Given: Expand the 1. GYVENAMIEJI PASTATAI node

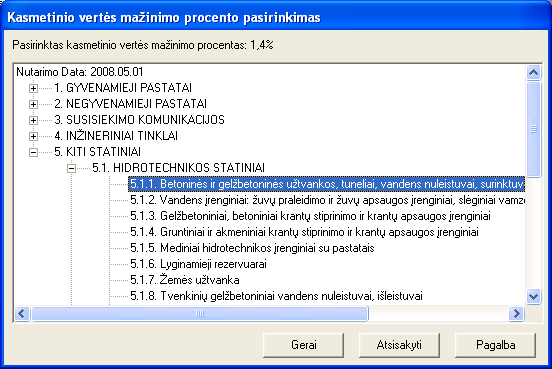Looking at the screenshot, I should pos(33,88).
